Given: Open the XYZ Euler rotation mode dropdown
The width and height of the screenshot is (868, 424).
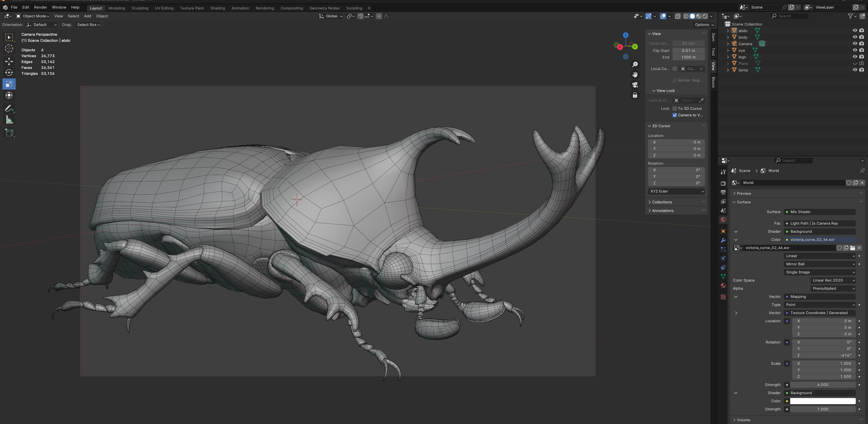Looking at the screenshot, I should (676, 191).
